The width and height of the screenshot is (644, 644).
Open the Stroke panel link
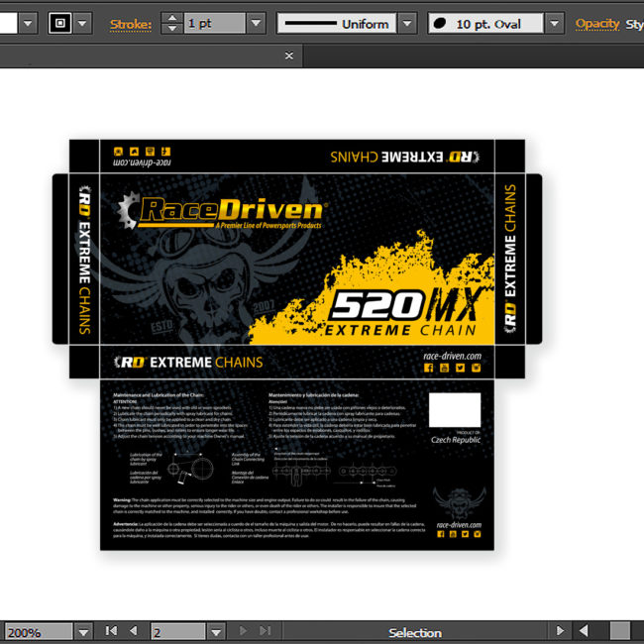(x=131, y=25)
